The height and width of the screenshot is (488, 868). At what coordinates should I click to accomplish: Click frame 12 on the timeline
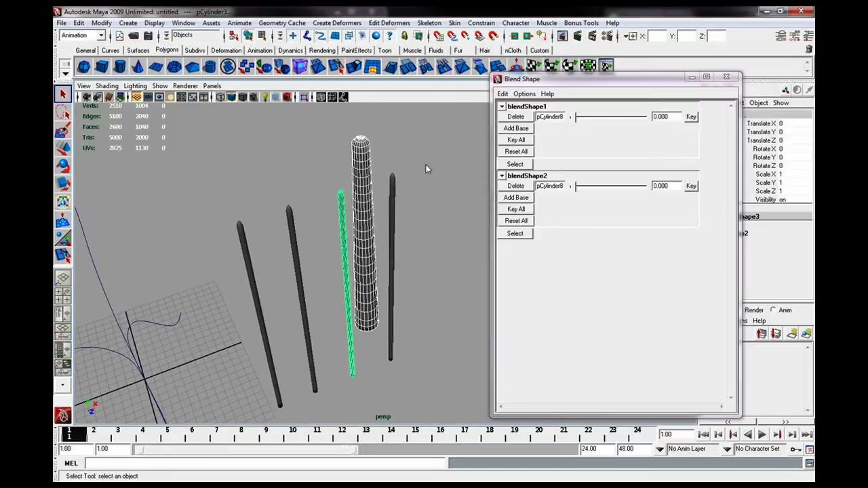tap(342, 434)
